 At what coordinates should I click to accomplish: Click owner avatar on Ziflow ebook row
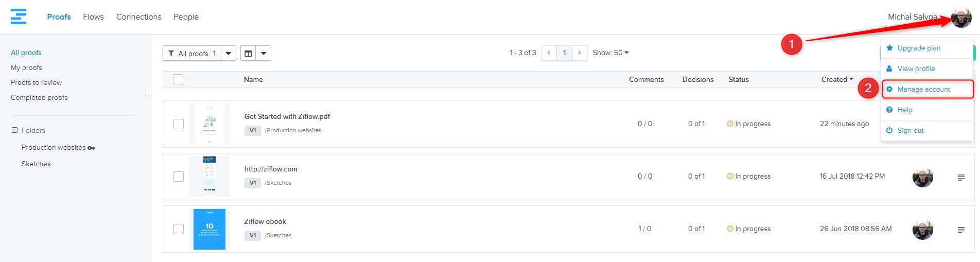[922, 230]
